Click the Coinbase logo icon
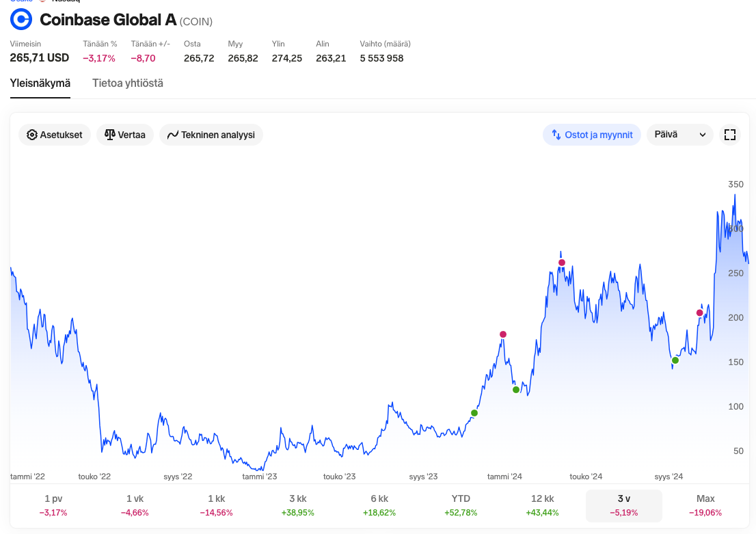Screen dimensions: 756x534 tap(21, 20)
